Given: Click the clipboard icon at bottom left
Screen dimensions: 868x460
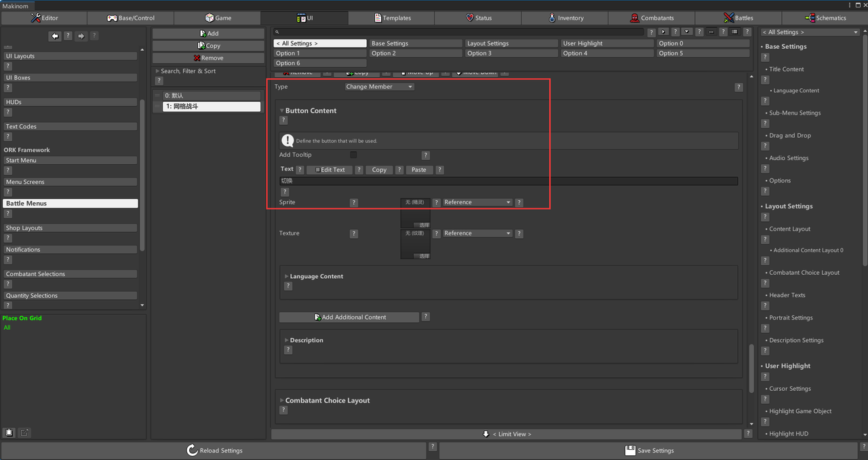Looking at the screenshot, I should click(x=9, y=432).
